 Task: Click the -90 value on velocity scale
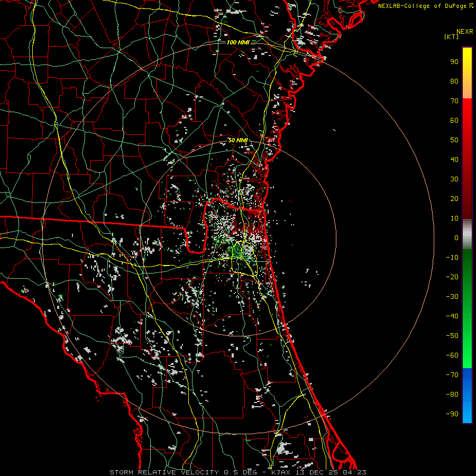point(452,414)
